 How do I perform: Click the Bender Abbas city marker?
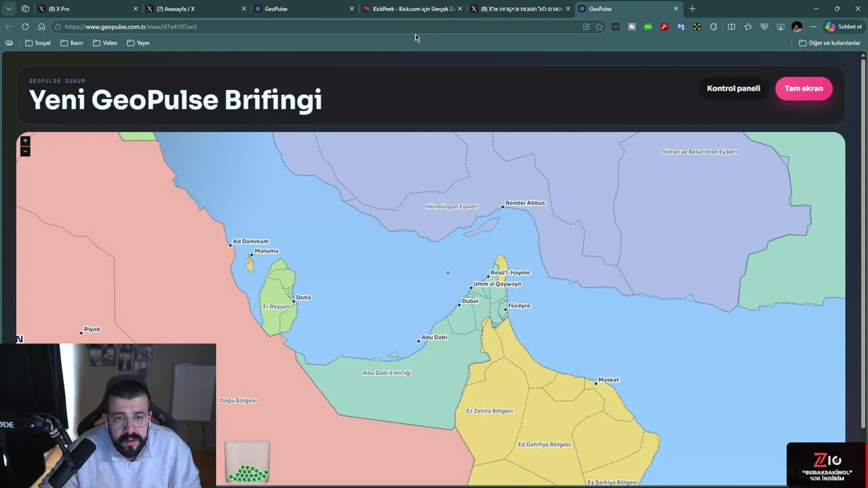tap(503, 206)
